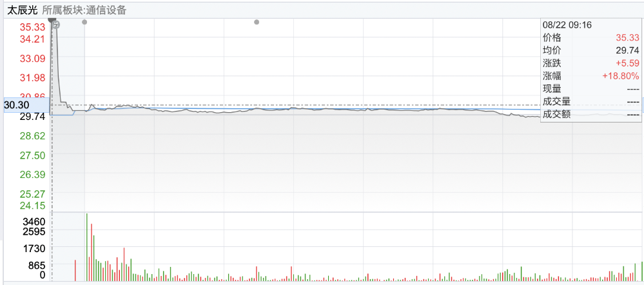This screenshot has width=644, height=285.
Task: Click the 08/22 09:16 tooltip timestamp
Action: [567, 25]
